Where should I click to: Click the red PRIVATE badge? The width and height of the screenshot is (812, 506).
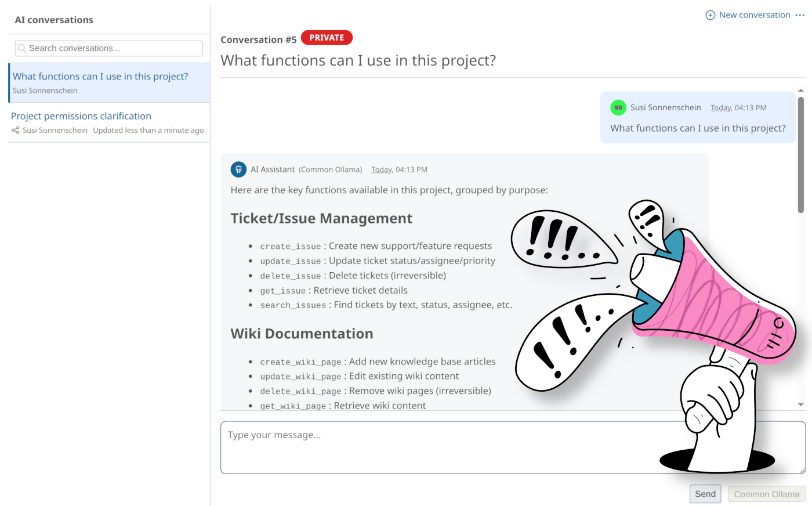click(x=327, y=38)
